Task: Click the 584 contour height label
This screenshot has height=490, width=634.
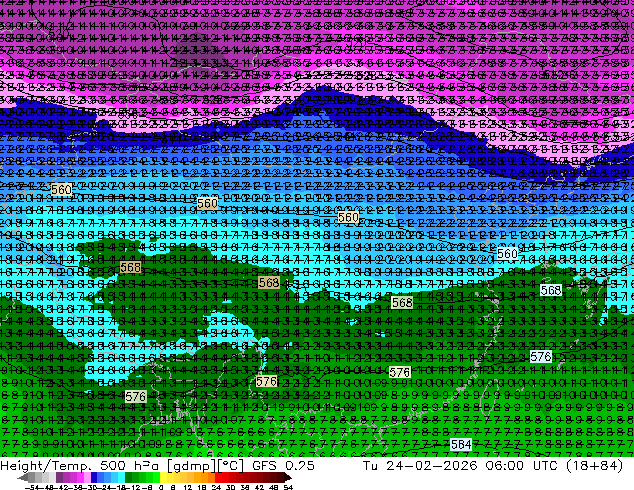Action: tap(461, 445)
